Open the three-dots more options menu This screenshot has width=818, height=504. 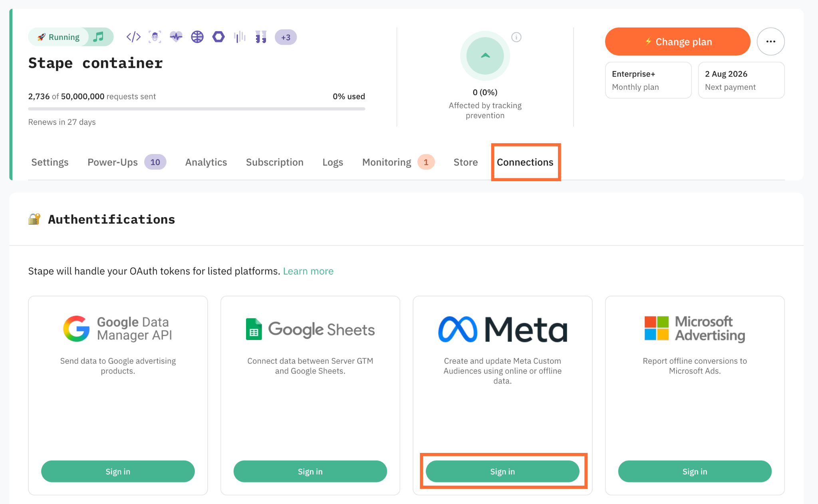coord(771,42)
